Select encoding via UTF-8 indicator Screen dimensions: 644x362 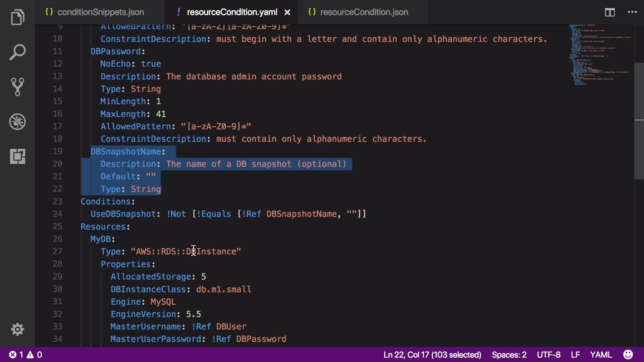(548, 355)
